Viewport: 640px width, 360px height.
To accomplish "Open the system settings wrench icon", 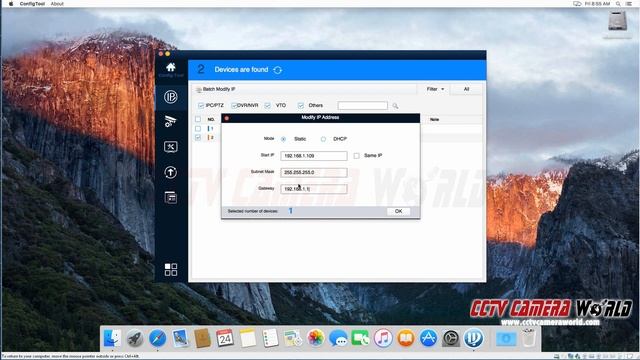I will tap(171, 147).
